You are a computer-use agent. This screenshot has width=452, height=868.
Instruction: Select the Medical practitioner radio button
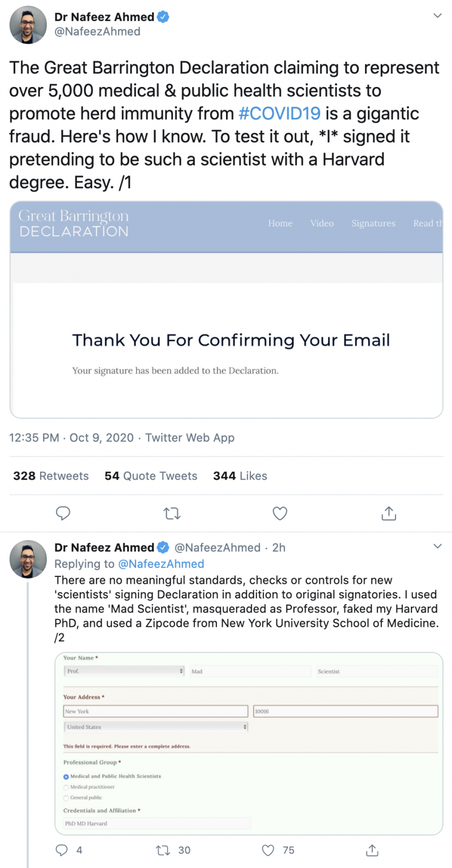pyautogui.click(x=67, y=787)
